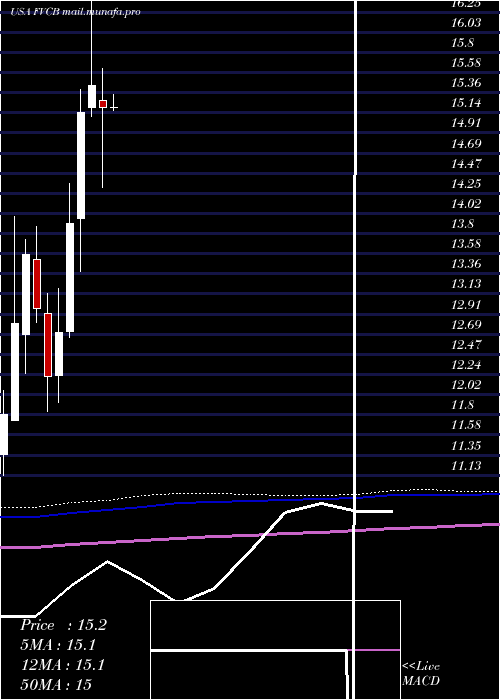
Task: Select the 14.91 price axis label
Action: 466,123
